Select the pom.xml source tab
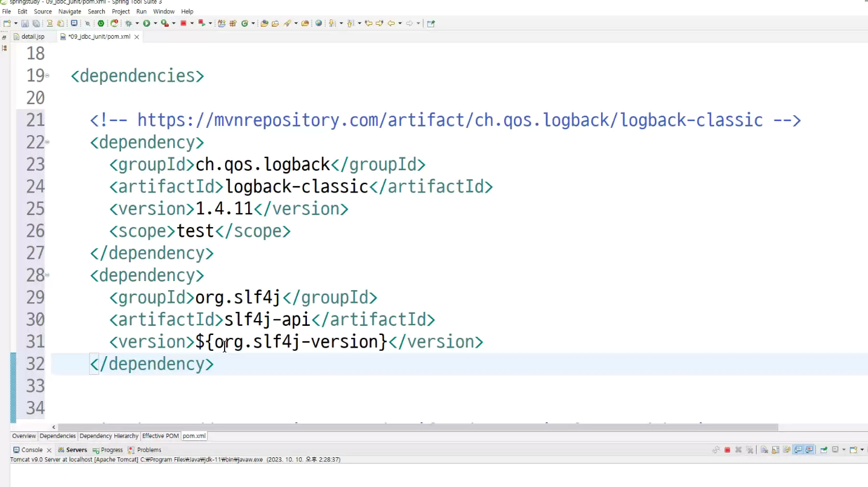Screen dimensions: 868x487 194,436
